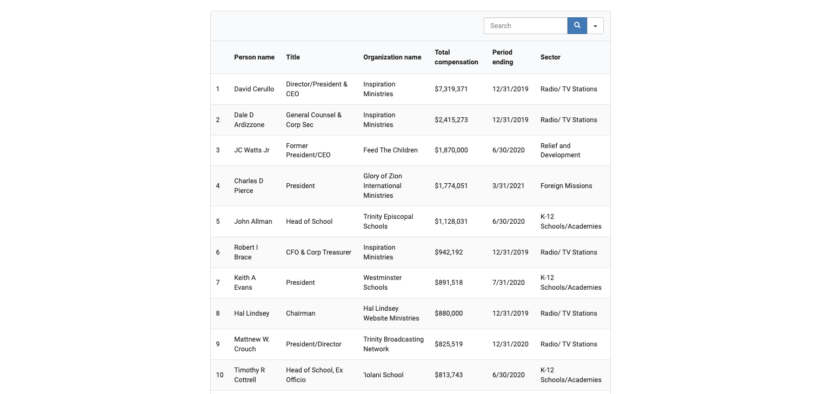Click the $1,870,000 compensation value
Viewport: 820px width, 394px height.
[x=451, y=150]
